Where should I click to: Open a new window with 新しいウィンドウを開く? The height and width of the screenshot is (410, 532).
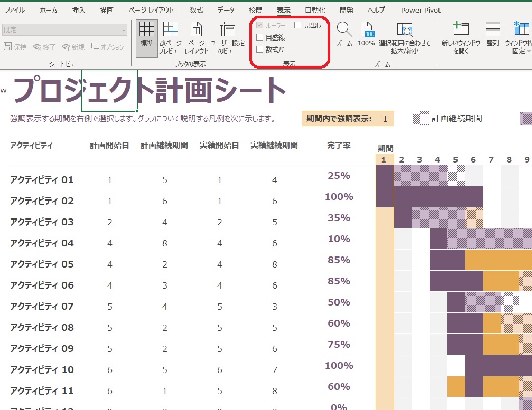click(461, 37)
